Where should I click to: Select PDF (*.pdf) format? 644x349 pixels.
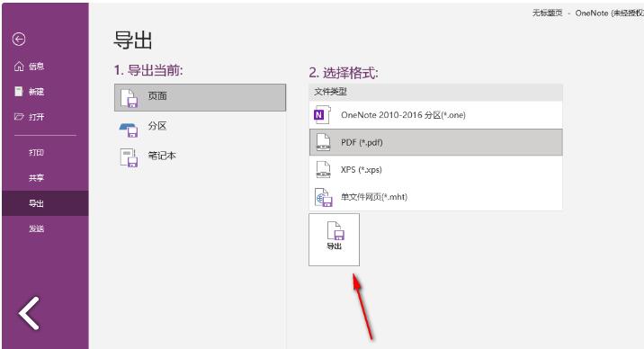tap(435, 142)
